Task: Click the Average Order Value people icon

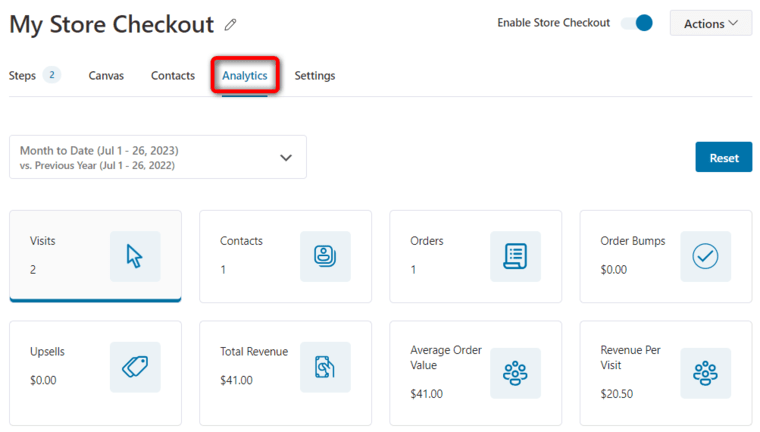Action: 515,373
